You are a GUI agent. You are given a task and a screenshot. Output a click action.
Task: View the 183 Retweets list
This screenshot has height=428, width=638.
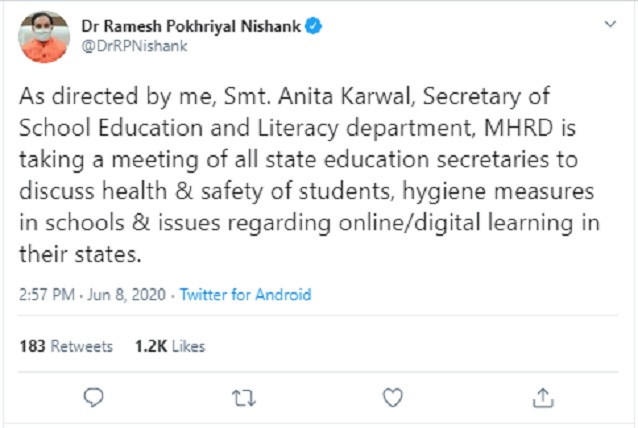[66, 346]
